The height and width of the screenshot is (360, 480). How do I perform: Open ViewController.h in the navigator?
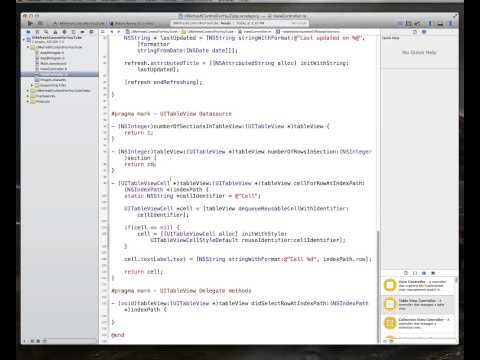tap(51, 69)
